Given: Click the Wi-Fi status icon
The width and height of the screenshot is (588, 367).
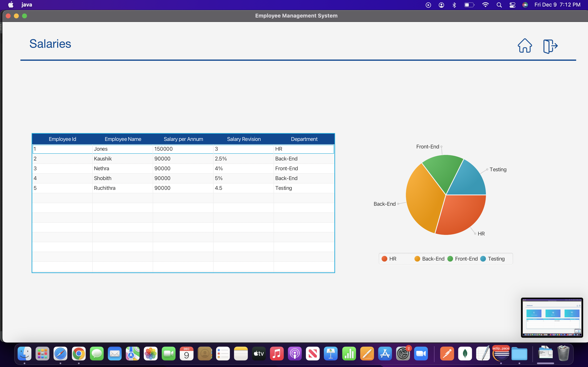Looking at the screenshot, I should (x=485, y=5).
